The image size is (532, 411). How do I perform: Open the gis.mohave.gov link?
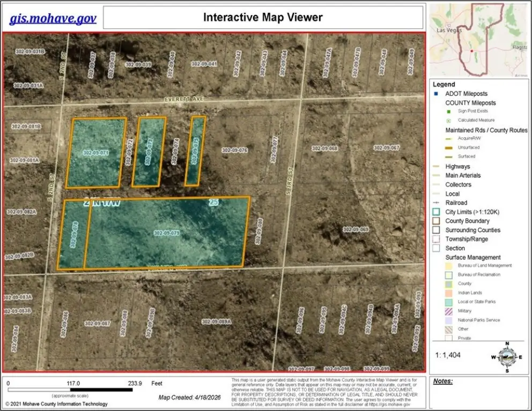click(x=53, y=19)
